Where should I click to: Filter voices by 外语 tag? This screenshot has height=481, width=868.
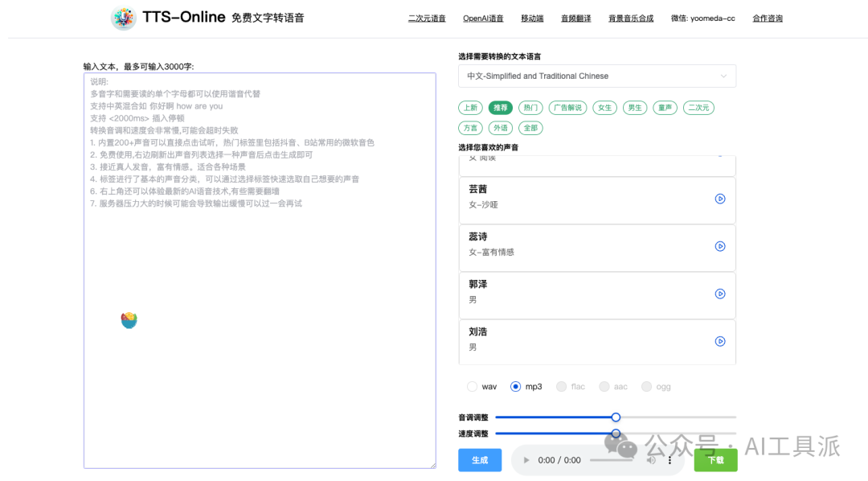(501, 128)
